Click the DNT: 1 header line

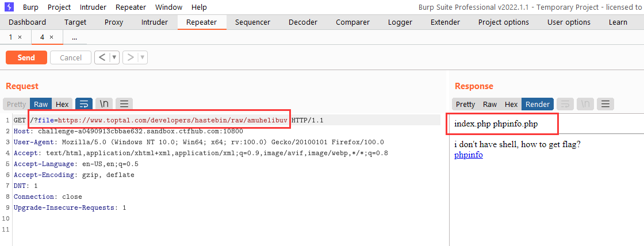25,186
